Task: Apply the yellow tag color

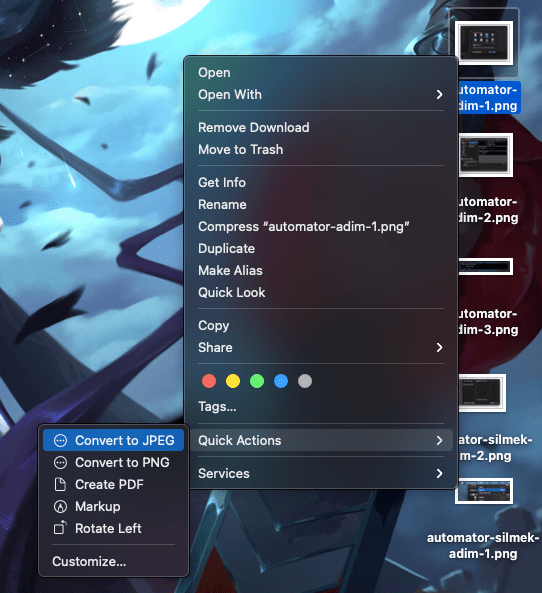Action: [233, 381]
